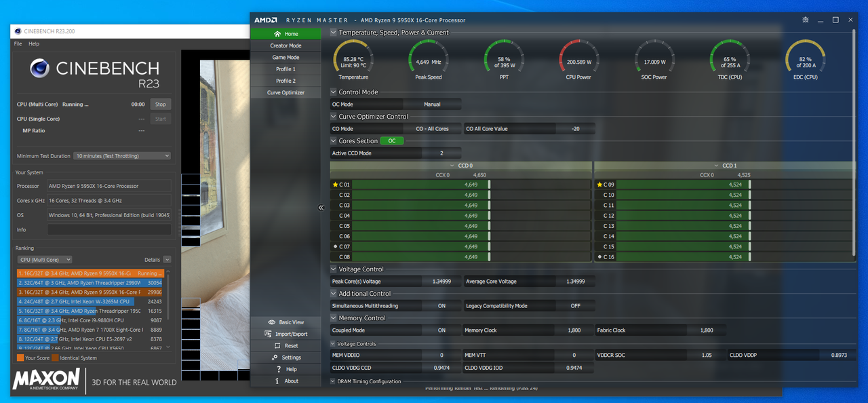Open Curve Optimizer tab
This screenshot has width=868, height=403.
pos(285,93)
